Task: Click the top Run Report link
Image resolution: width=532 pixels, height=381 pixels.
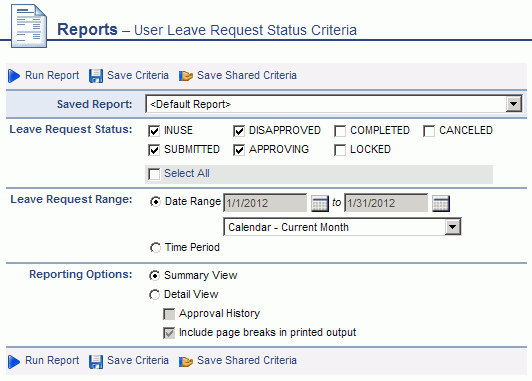Action: click(x=52, y=75)
